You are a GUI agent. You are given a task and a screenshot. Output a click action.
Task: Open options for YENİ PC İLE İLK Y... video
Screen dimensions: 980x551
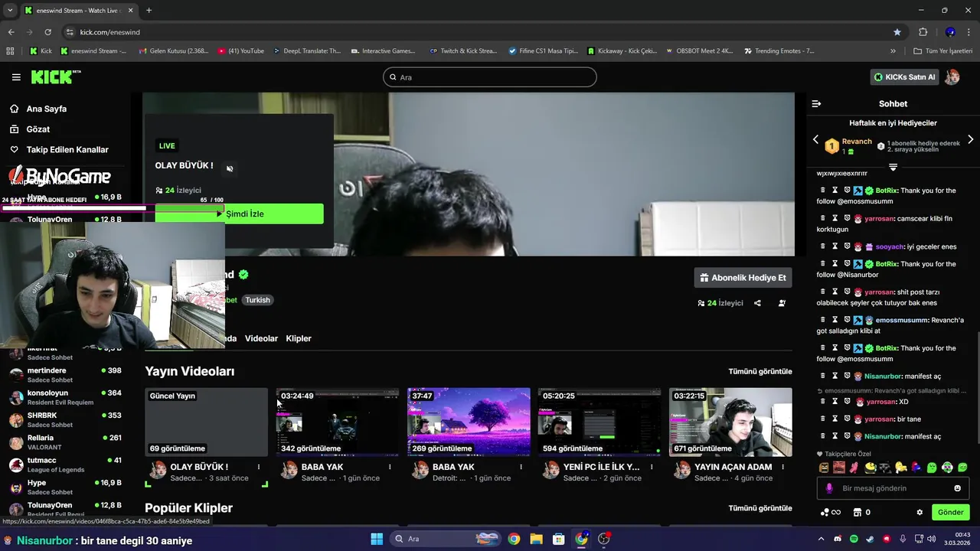point(652,467)
